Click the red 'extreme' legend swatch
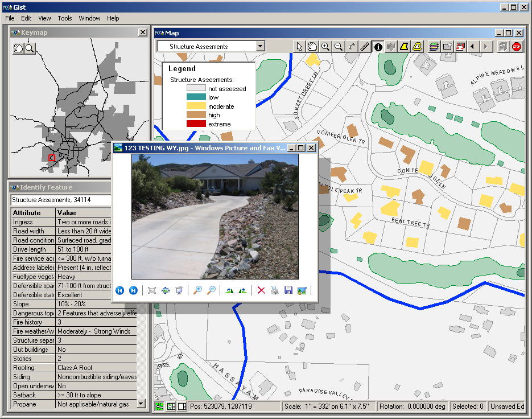Screen dimensions: 532x419 pyautogui.click(x=196, y=124)
